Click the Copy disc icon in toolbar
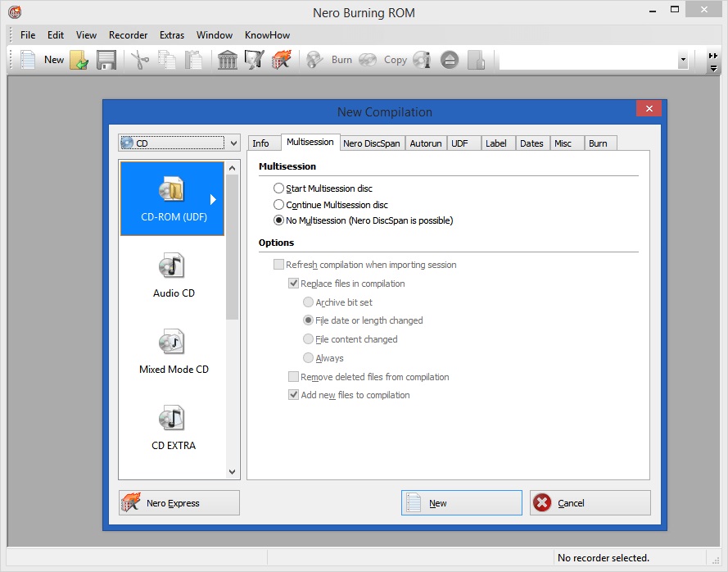 367,60
